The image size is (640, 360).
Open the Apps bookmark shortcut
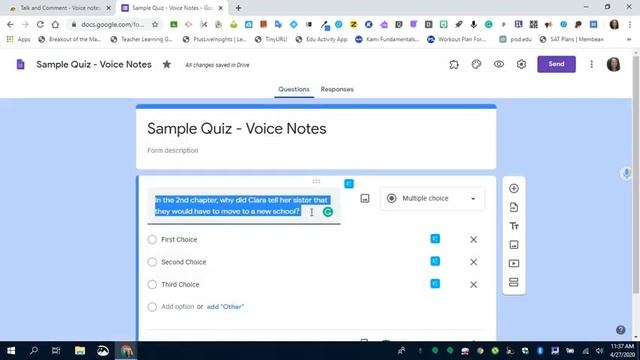coord(19,39)
